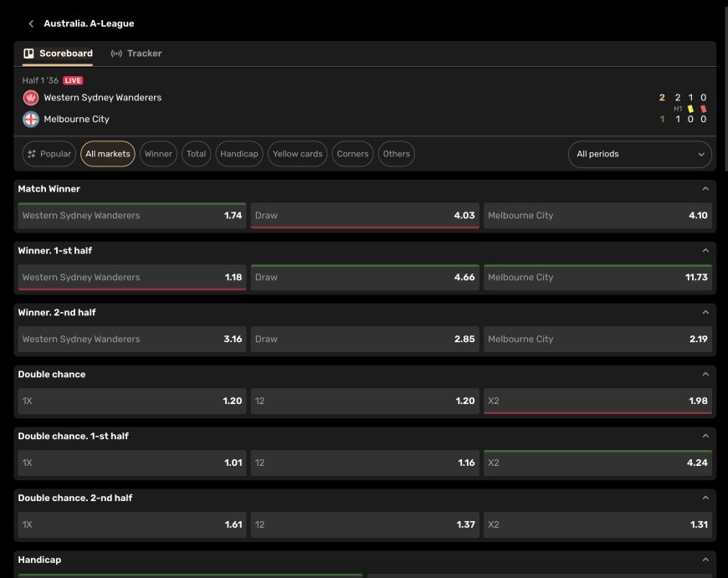Image resolution: width=728 pixels, height=578 pixels.
Task: Select Wanderers second half winner 3.16
Action: click(132, 339)
